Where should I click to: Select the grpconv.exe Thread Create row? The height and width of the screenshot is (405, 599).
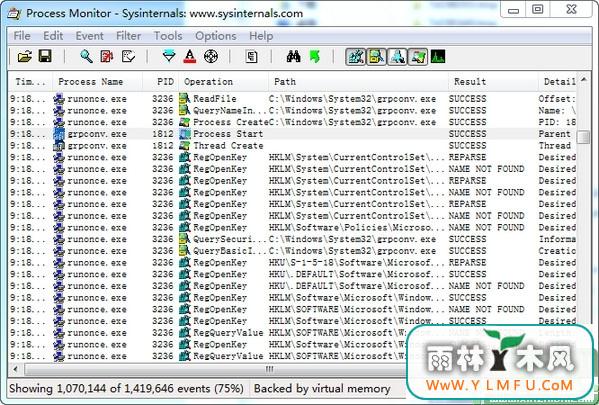click(292, 146)
